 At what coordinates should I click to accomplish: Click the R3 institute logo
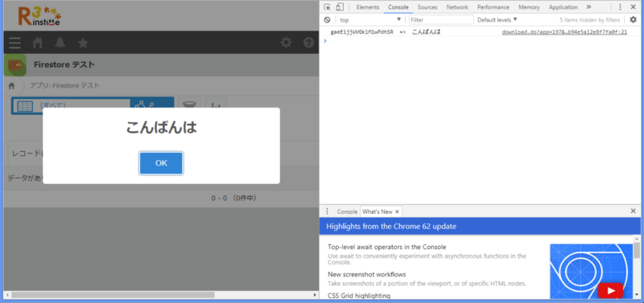click(x=39, y=16)
